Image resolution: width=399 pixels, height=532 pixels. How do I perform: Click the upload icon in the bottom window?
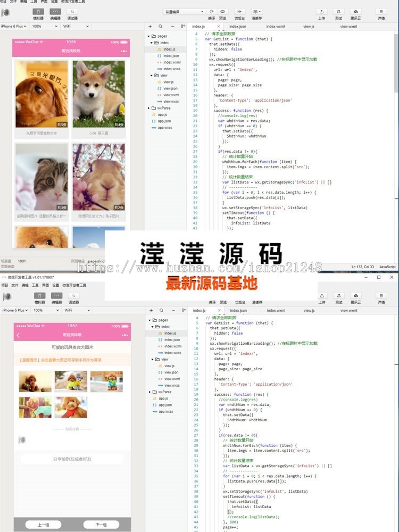(322, 295)
